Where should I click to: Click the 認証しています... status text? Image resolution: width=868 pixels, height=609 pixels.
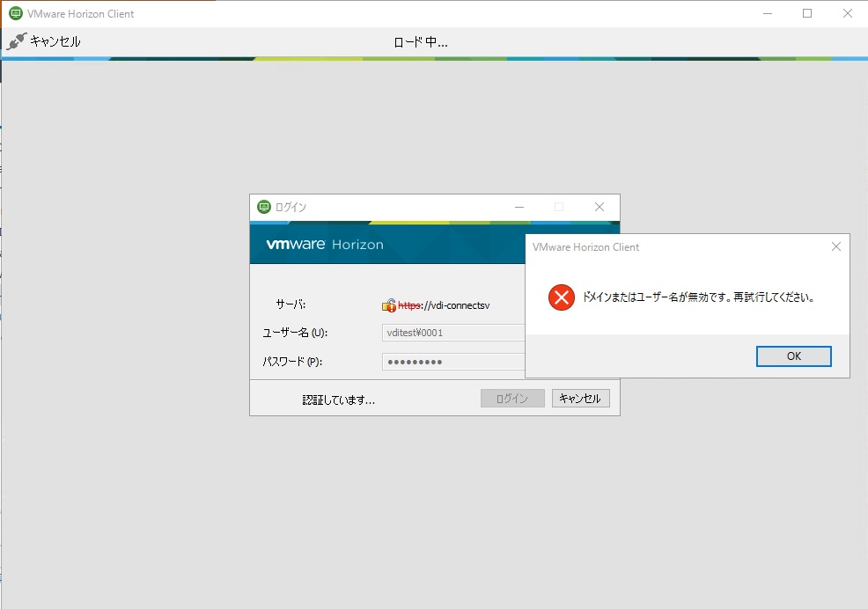tap(338, 400)
